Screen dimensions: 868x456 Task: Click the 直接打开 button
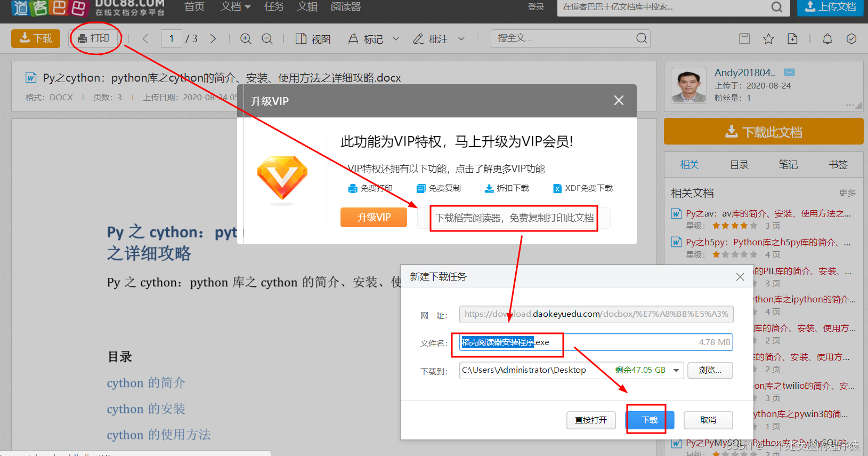[x=591, y=420]
